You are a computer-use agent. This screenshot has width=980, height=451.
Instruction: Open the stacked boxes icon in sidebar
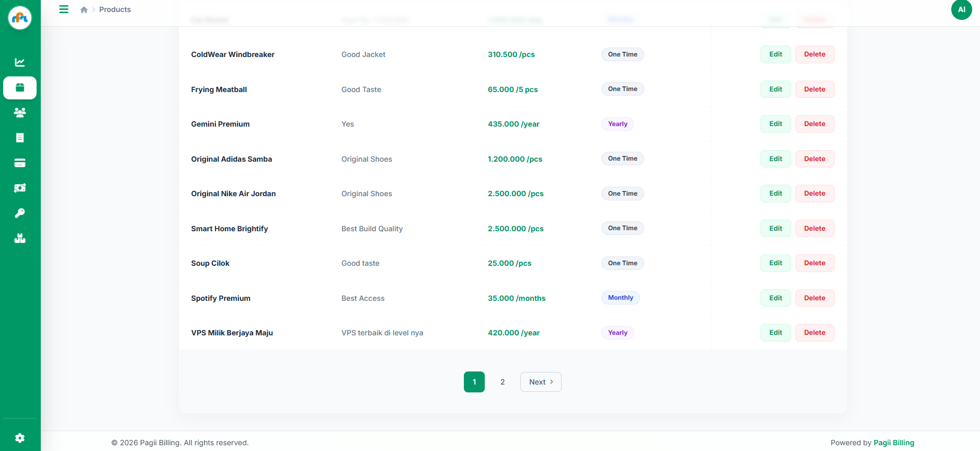pyautogui.click(x=20, y=238)
